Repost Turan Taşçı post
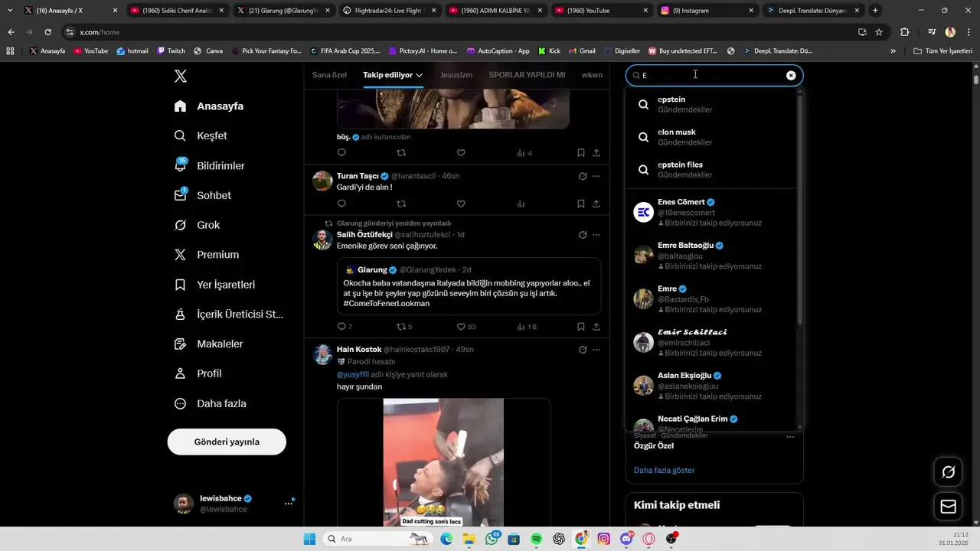Viewport: 980px width, 551px height. point(401,204)
